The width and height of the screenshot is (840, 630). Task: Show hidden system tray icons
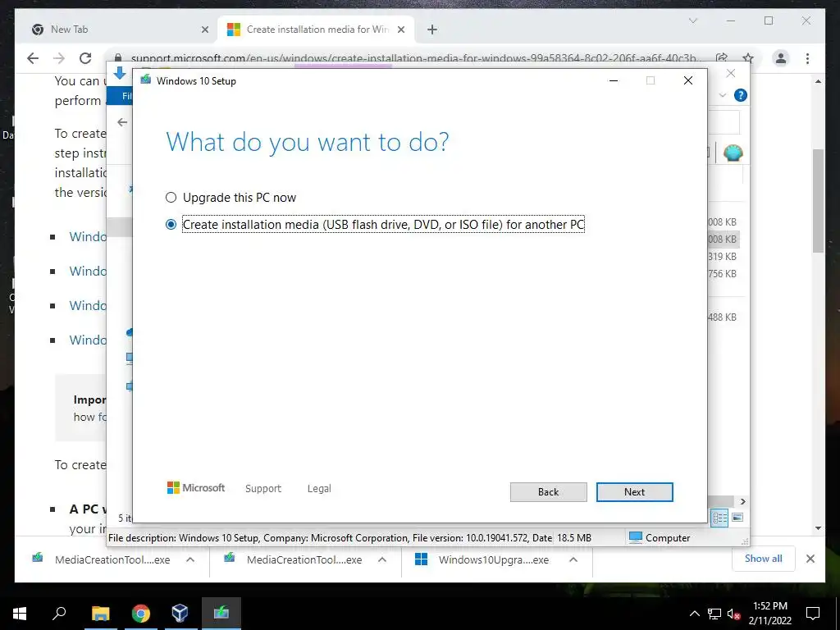click(x=694, y=614)
